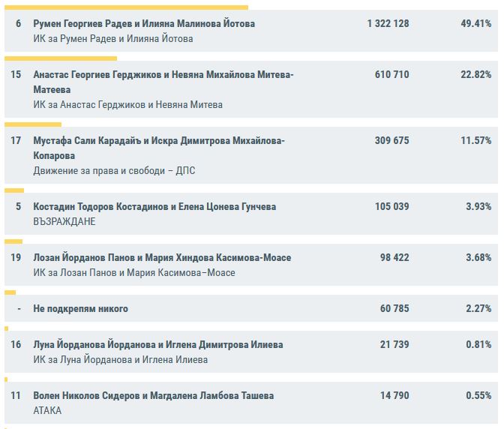Image resolution: width=504 pixels, height=429 pixels.
Task: Select the Анастас Герджиков и Невяна Митева row title
Action: click(163, 75)
